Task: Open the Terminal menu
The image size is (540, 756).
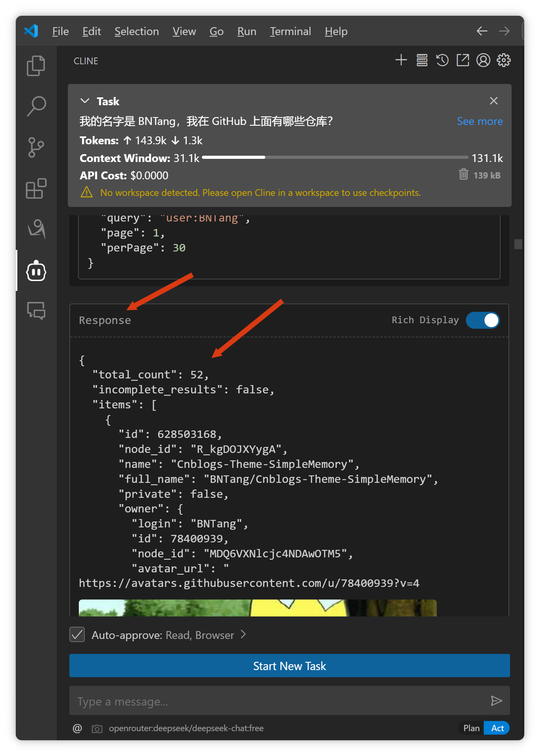Action: [290, 32]
